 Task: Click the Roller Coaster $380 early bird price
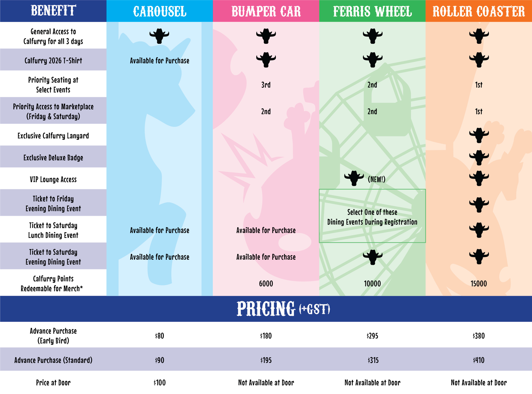tap(479, 336)
